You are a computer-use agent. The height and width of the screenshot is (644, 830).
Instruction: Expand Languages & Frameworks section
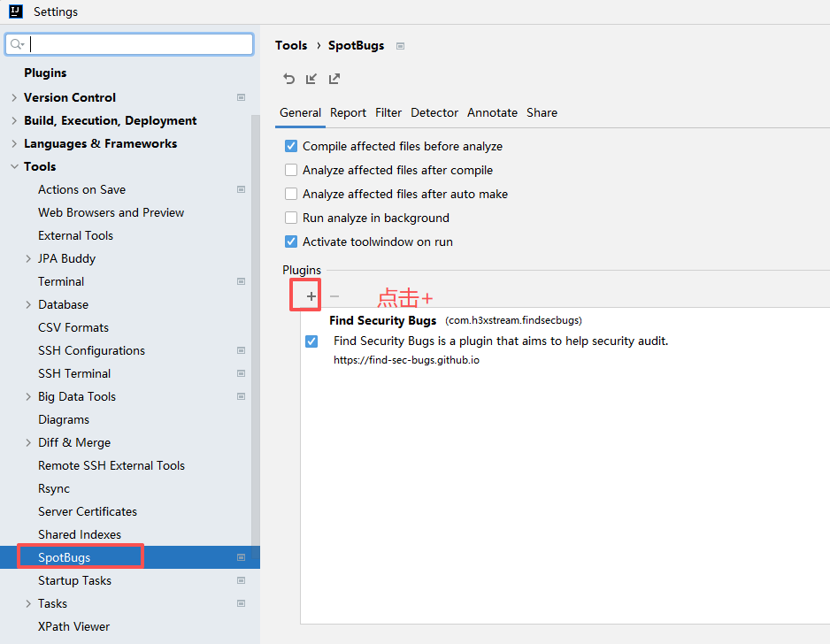[14, 143]
